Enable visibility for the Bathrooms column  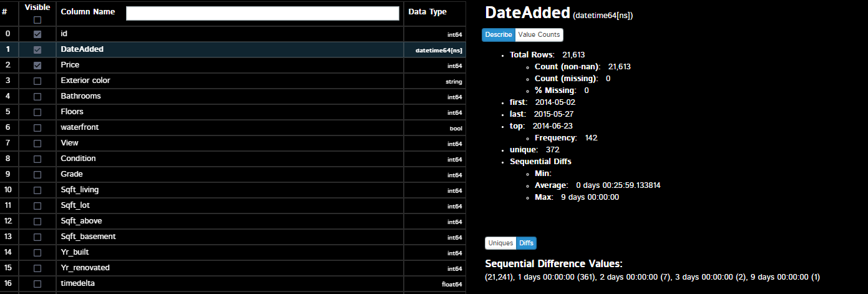(x=37, y=97)
